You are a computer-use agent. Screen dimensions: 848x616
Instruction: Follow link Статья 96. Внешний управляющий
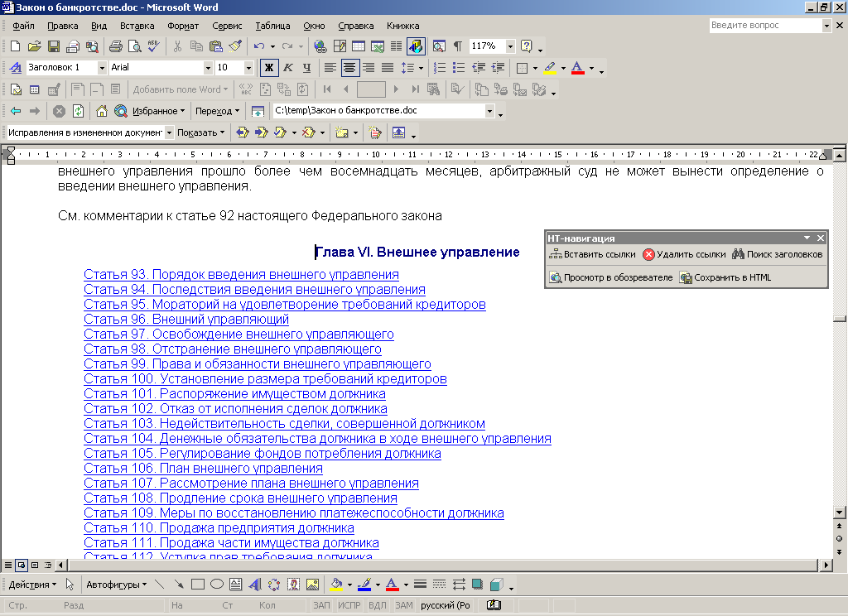(x=186, y=319)
